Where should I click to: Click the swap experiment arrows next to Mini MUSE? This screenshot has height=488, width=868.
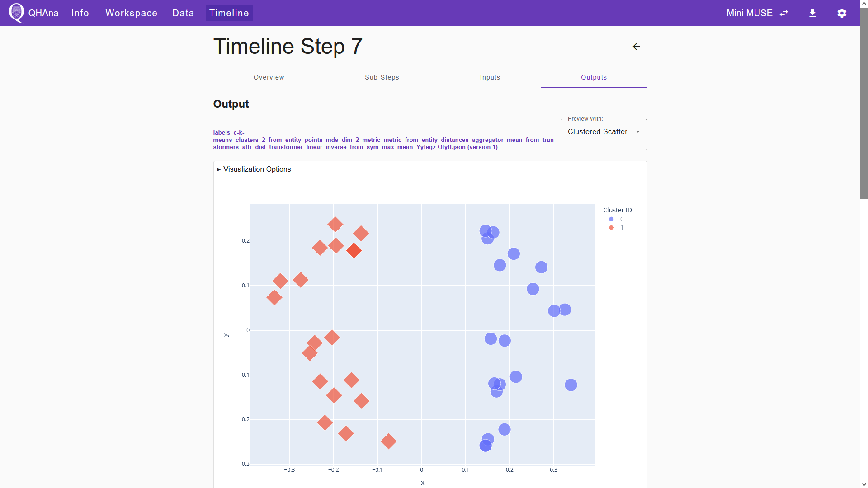click(784, 13)
